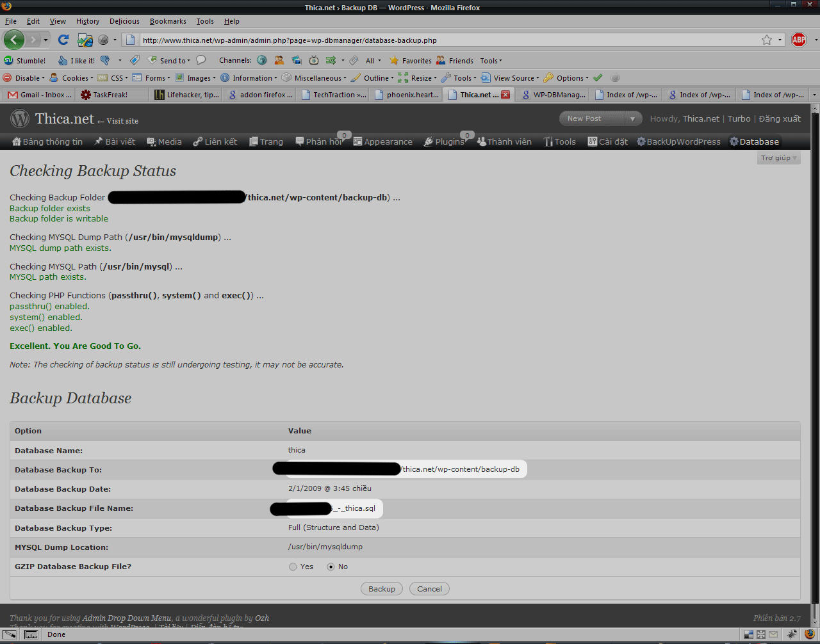This screenshot has height=644, width=820.
Task: Click the 'I like it!' thumbs-up button
Action: click(x=77, y=61)
